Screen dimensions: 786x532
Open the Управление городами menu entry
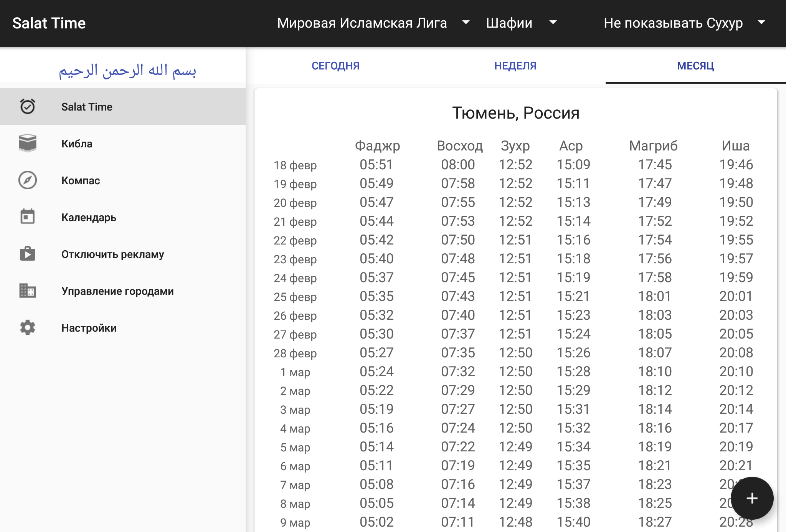pyautogui.click(x=117, y=291)
